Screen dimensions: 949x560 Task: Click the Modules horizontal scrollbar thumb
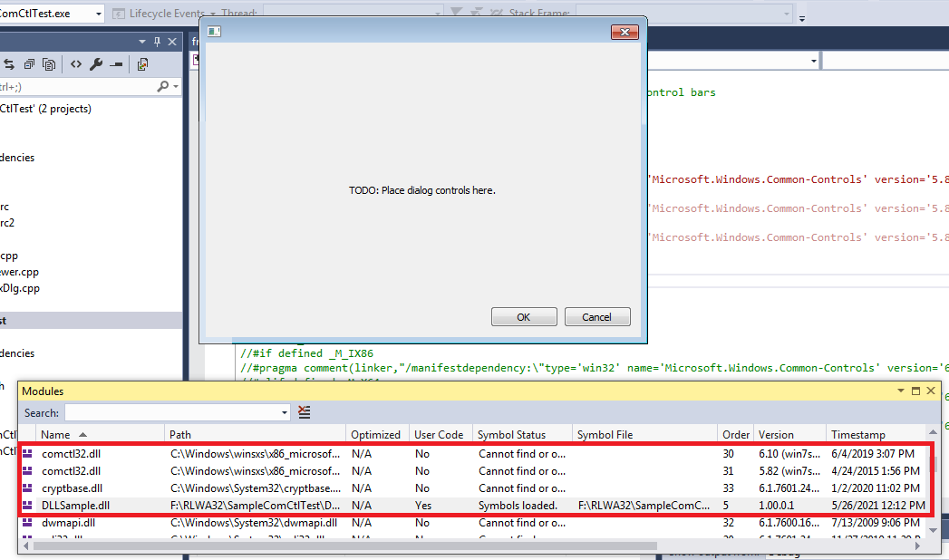[345, 546]
